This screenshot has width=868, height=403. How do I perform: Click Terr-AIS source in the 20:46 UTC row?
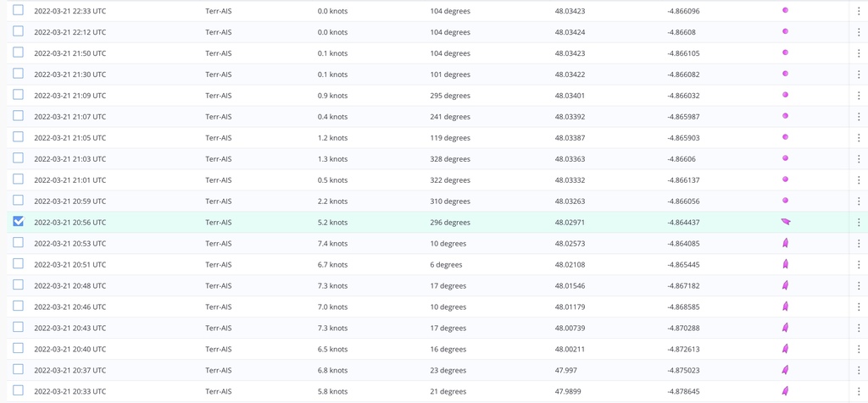coord(219,306)
